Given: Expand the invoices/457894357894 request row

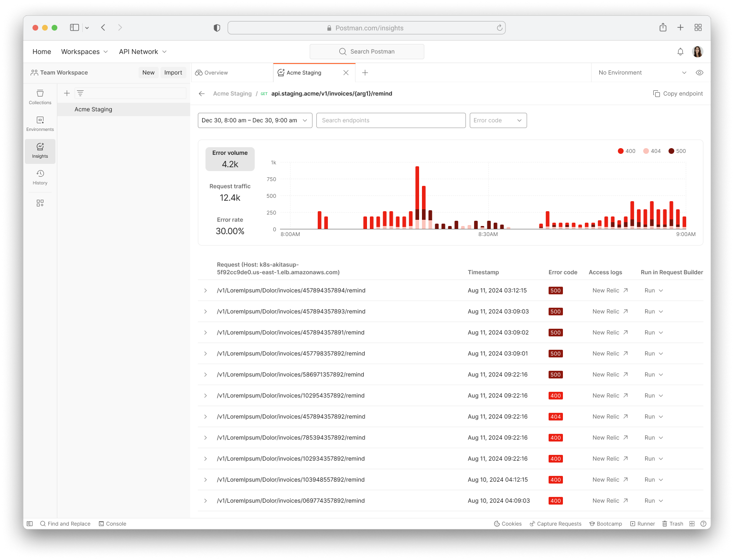Looking at the screenshot, I should point(205,291).
